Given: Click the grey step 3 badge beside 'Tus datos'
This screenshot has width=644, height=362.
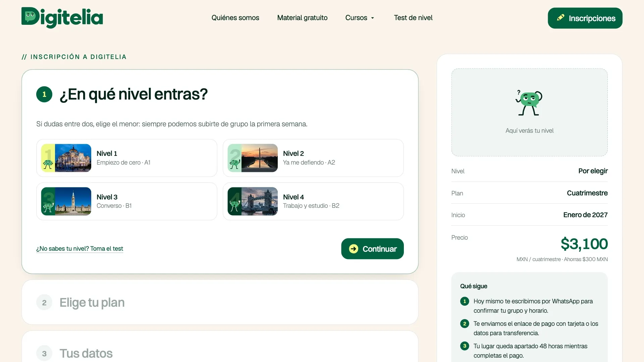Looking at the screenshot, I should 44,353.
